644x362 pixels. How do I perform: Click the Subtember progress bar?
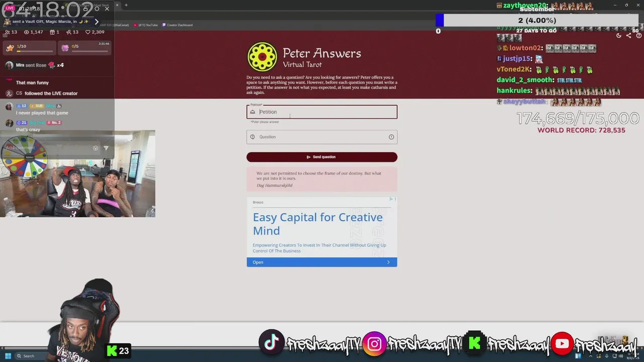pyautogui.click(x=537, y=20)
